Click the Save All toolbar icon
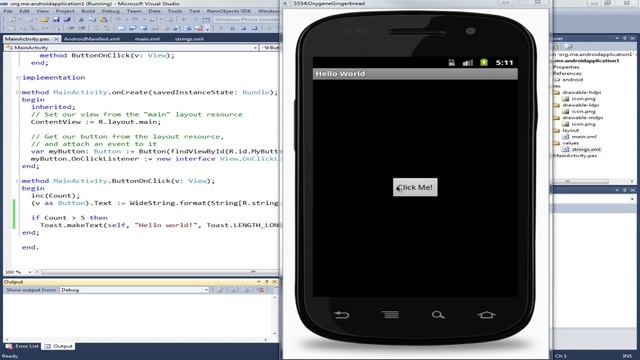Screen dimensions: 640x360 (x=67, y=20)
